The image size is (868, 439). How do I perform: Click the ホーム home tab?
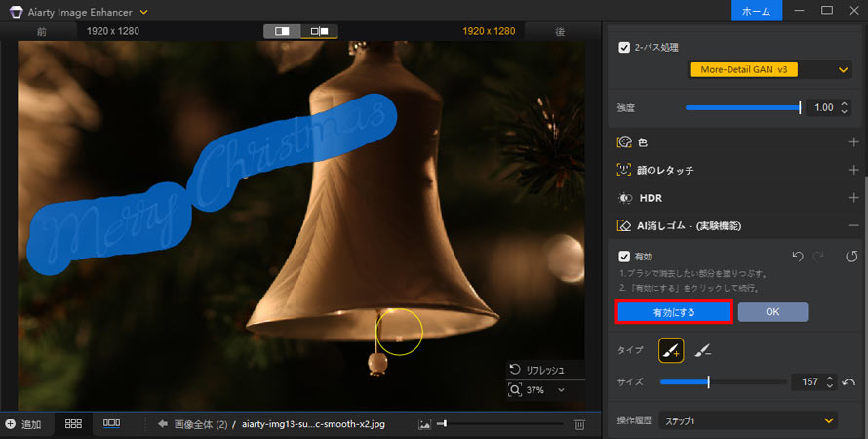pos(756,11)
